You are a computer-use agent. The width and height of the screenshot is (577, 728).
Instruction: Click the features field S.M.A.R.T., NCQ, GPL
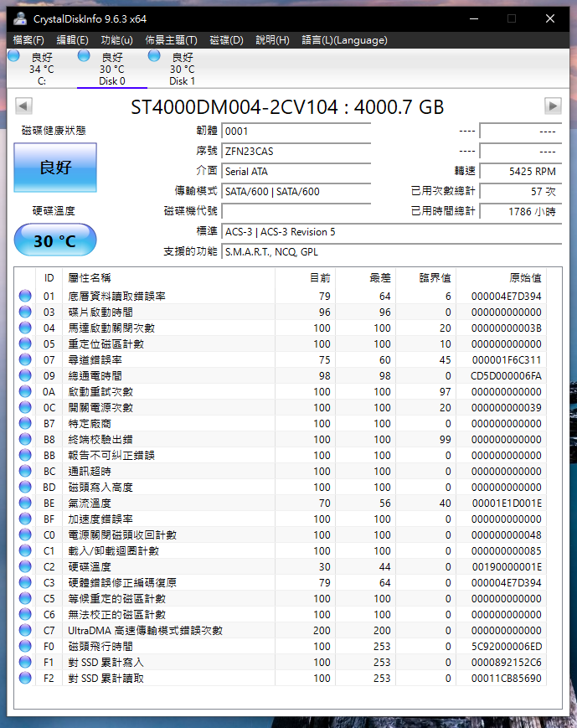(x=392, y=251)
